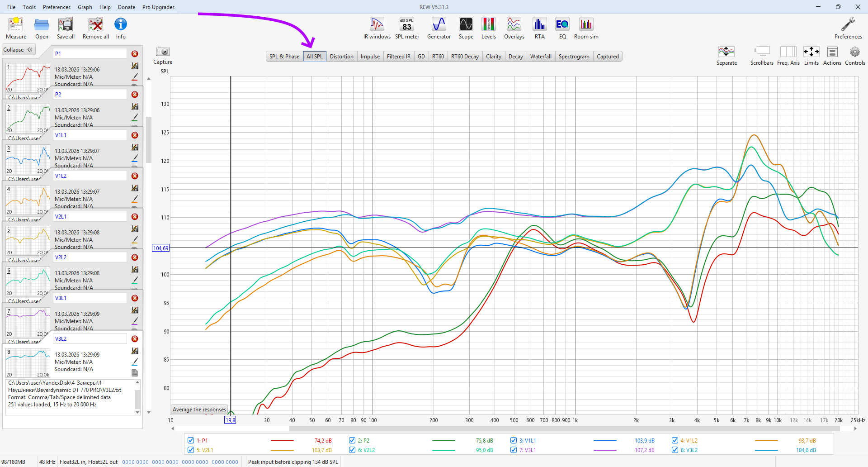Open the Room sim tool

[x=586, y=28]
